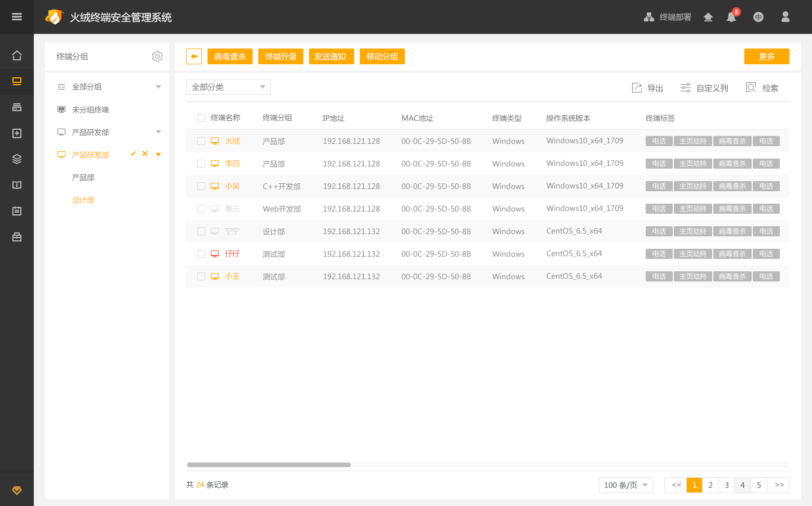Open the 100 条/页 page size dropdown

click(x=625, y=485)
